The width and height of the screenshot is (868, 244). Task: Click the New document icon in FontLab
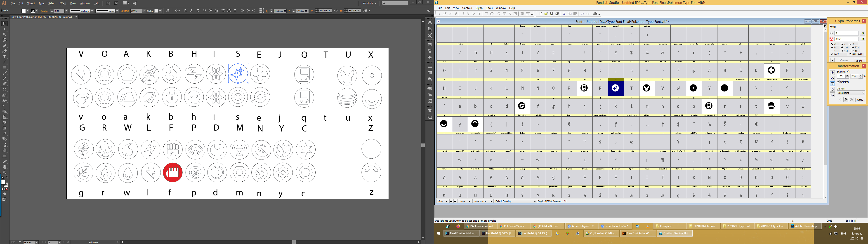tap(541, 14)
